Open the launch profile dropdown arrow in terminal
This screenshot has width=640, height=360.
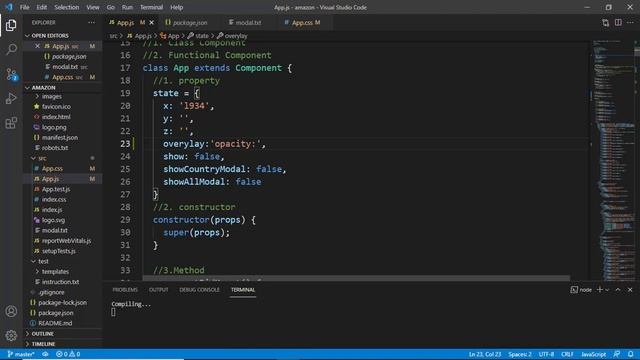[x=607, y=290]
